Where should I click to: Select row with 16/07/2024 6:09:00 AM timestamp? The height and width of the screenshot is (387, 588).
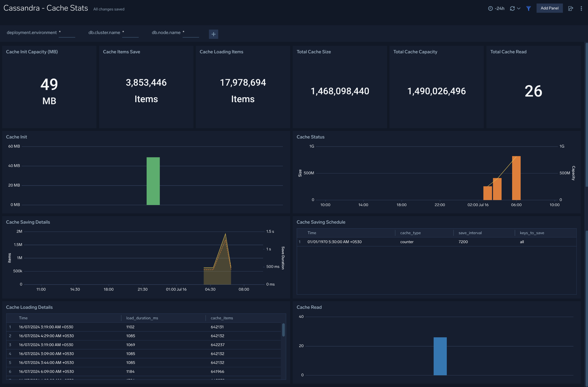click(144, 372)
